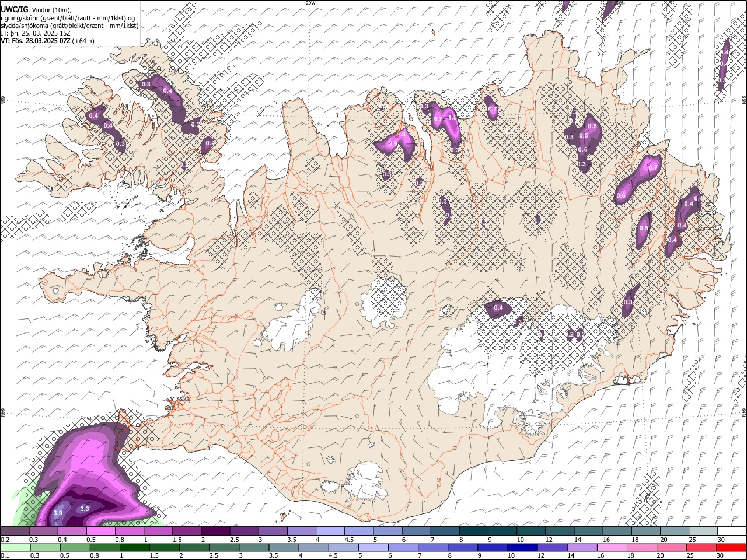Image resolution: width=747 pixels, height=560 pixels.
Task: Pick upper legend swatch between 0.5 and 0.8
Action: tap(100, 531)
